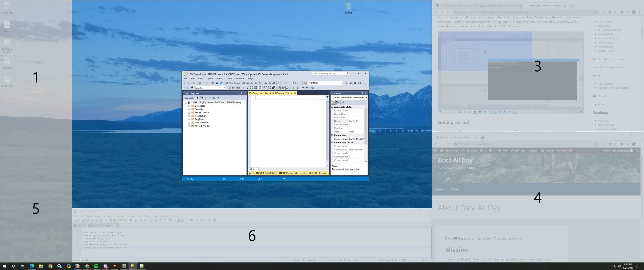Screen dimensions: 644x270
Task: Expand the Management tree node
Action: (x=189, y=123)
